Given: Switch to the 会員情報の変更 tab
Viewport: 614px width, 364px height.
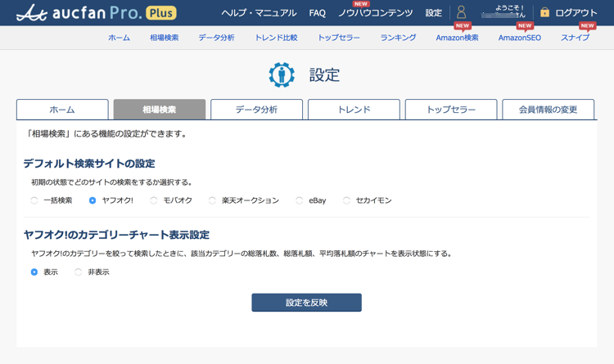Looking at the screenshot, I should click(x=548, y=110).
